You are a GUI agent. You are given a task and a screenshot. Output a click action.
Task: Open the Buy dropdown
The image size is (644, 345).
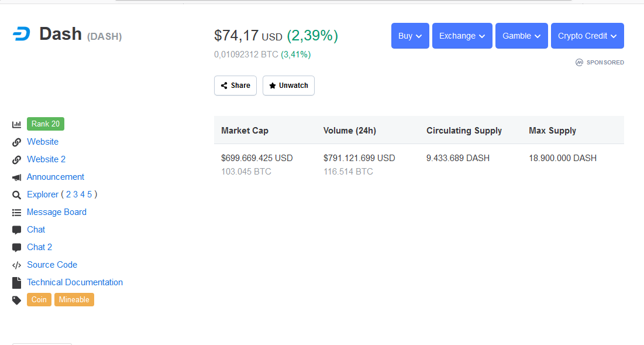(x=410, y=36)
